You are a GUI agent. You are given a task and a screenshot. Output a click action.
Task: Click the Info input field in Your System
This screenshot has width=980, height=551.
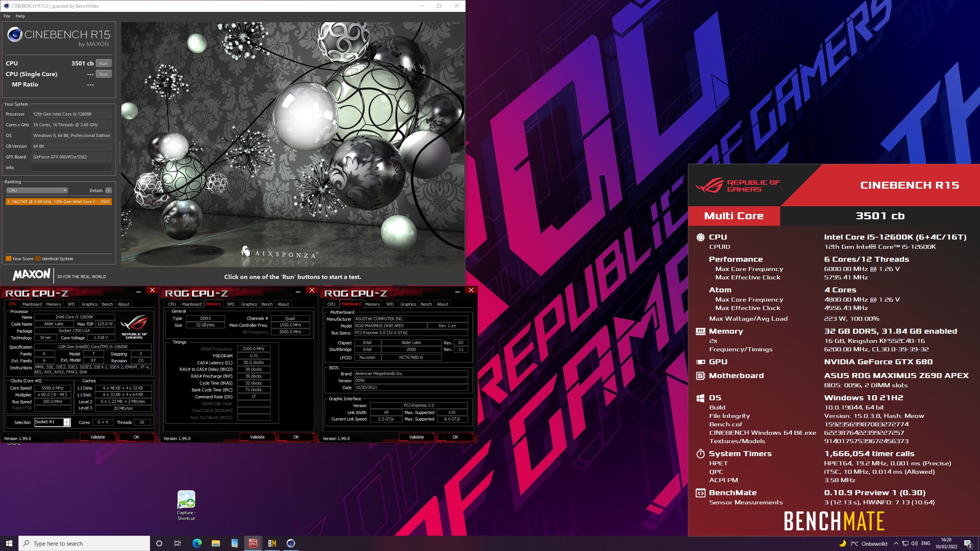72,168
